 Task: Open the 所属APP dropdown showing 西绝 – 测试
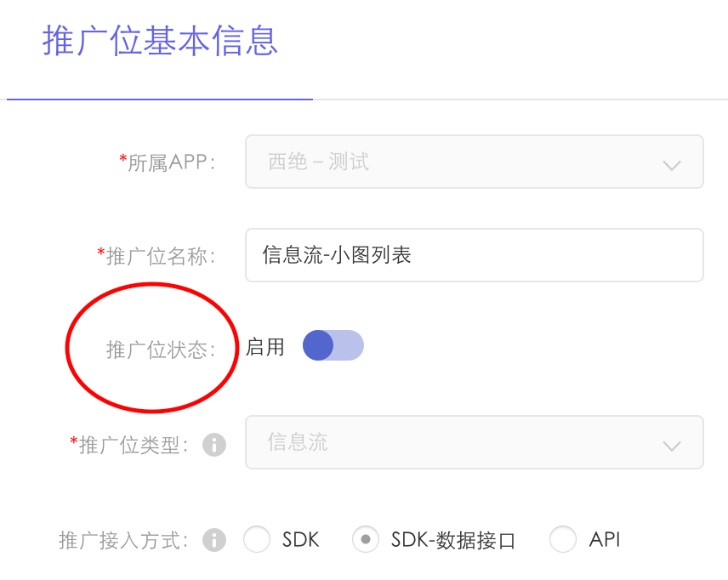pyautogui.click(x=474, y=162)
